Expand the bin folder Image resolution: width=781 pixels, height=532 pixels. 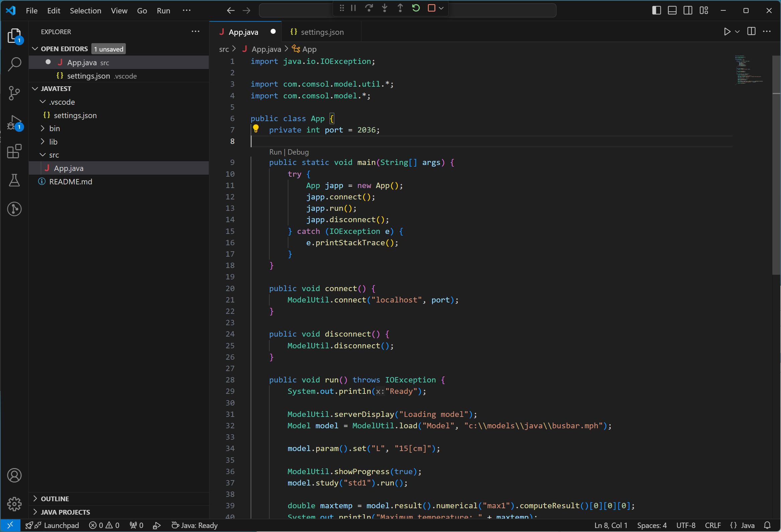(x=55, y=128)
